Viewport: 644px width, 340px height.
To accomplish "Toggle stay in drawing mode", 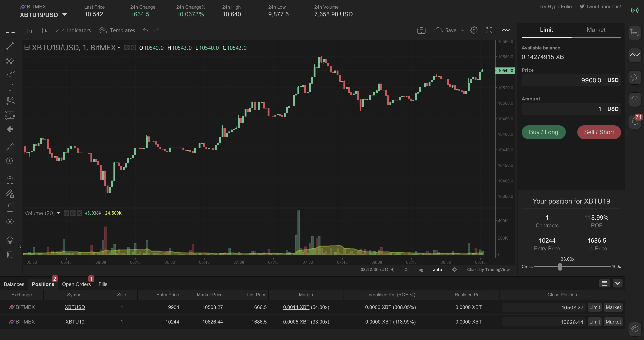I will click(x=10, y=194).
